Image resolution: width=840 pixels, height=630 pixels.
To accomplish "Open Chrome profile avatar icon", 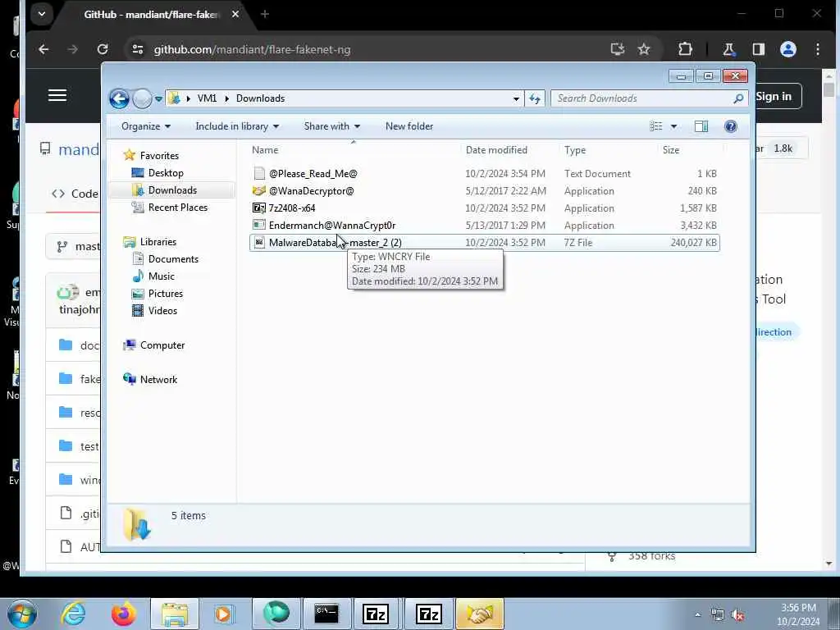I will (787, 49).
